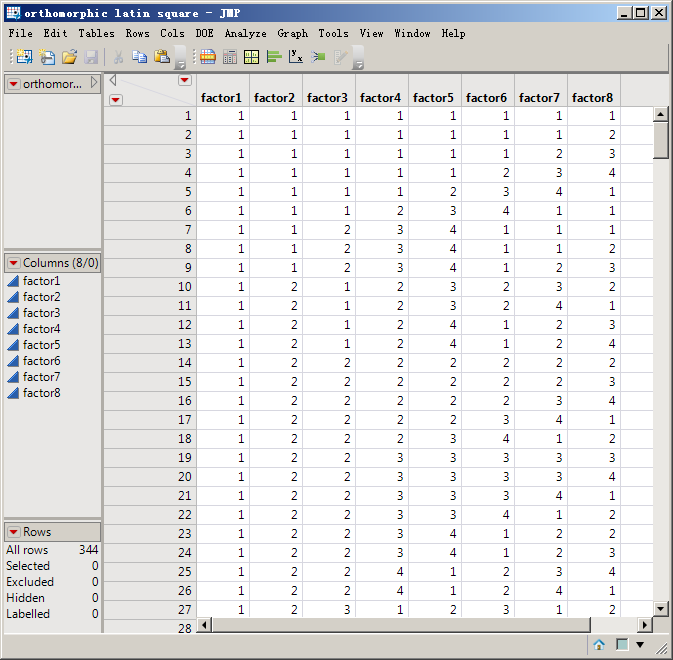This screenshot has height=660, width=673.
Task: Open the Data Filter table icon
Action: (208, 57)
